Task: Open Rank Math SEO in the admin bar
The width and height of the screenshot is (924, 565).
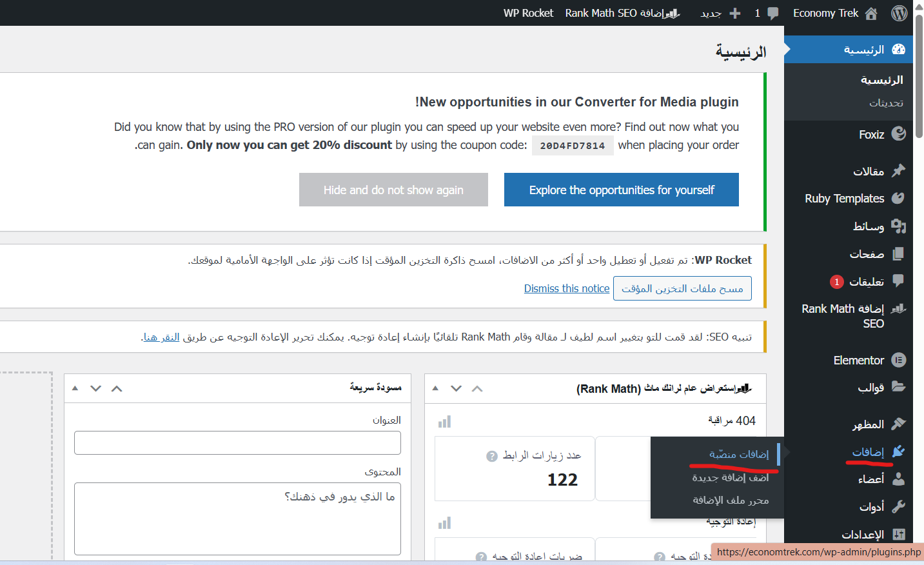Action: (x=623, y=13)
